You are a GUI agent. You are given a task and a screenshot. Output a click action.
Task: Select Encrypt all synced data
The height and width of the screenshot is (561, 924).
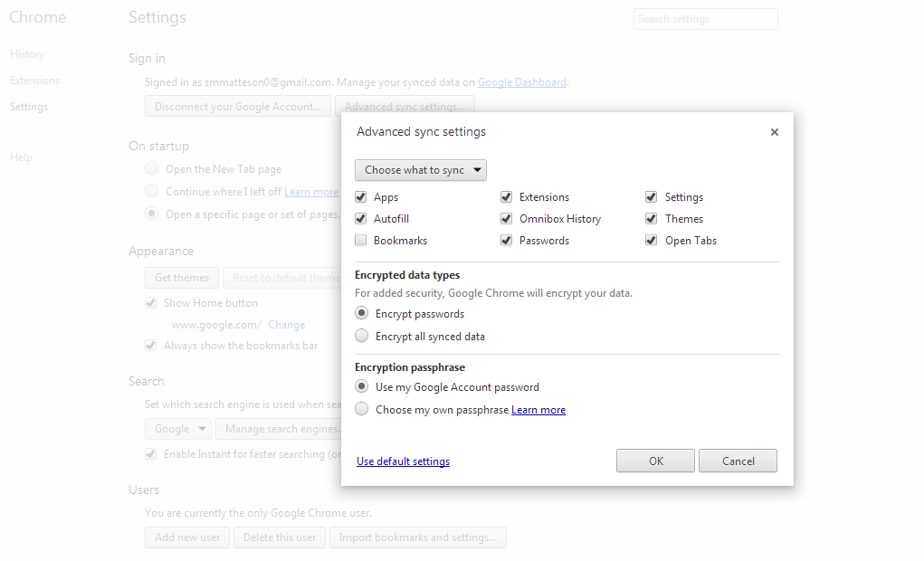point(362,337)
